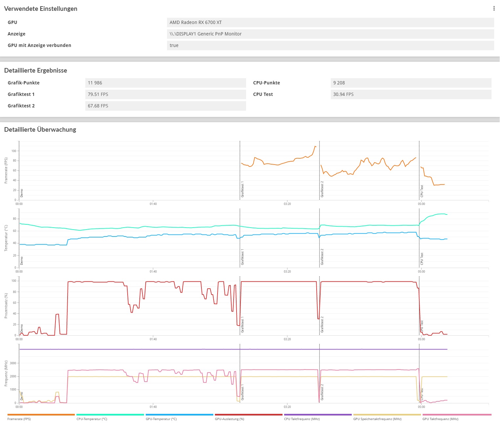Open the three-dot options menu

(x=494, y=9)
